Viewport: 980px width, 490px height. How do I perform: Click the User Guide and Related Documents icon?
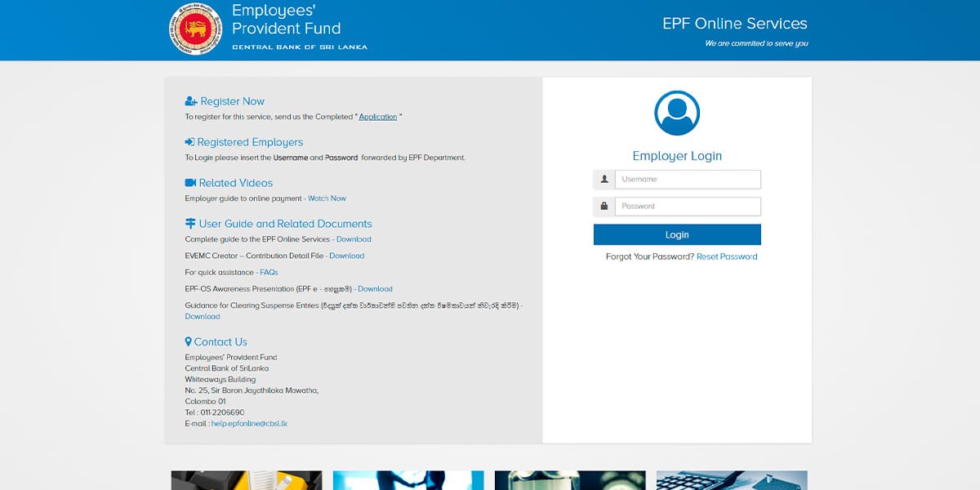click(x=190, y=223)
